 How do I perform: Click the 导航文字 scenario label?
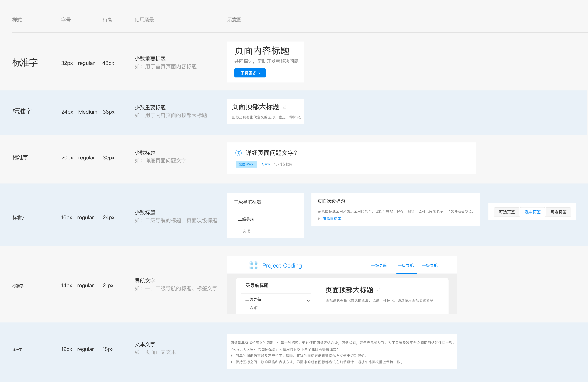145,281
